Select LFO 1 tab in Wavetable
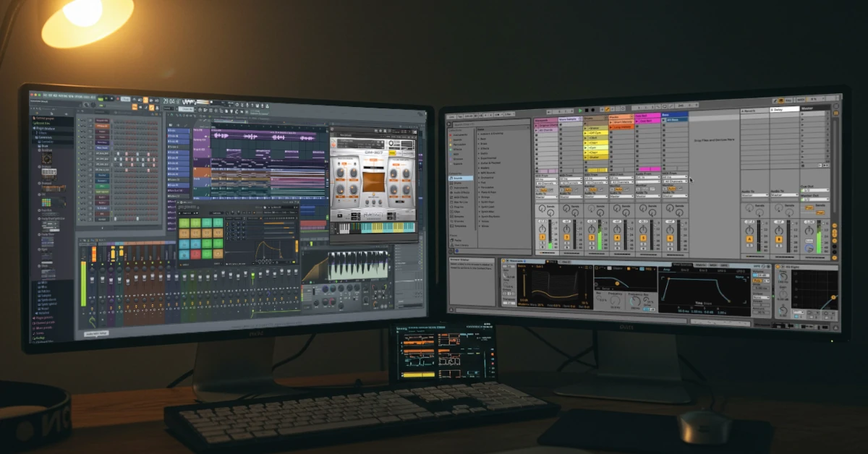The image size is (868, 454). click(722, 270)
